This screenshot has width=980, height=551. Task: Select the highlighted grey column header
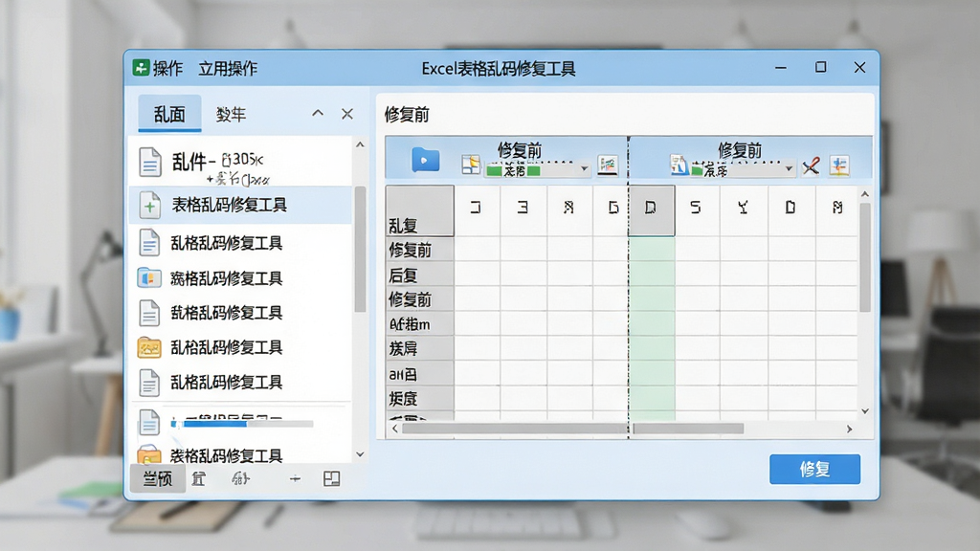[x=651, y=210]
